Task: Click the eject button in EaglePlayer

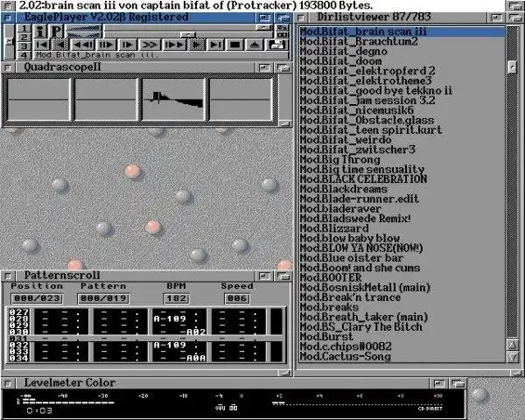Action: 255,45
